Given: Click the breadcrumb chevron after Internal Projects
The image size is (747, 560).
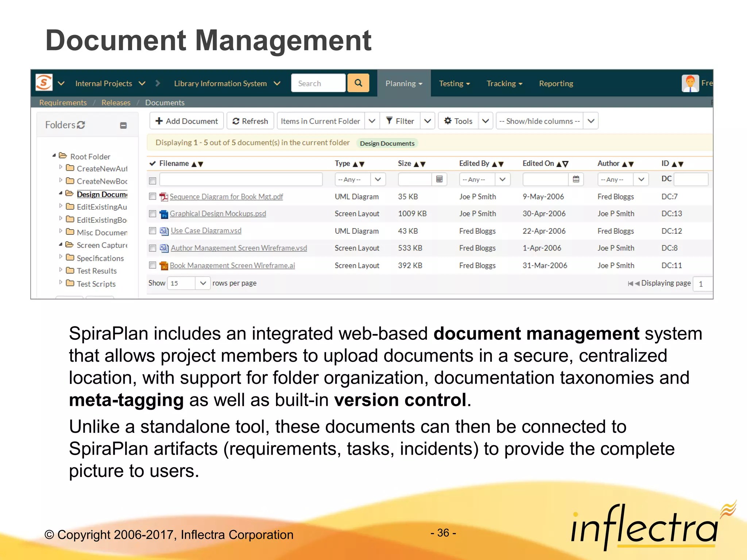Looking at the screenshot, I should [x=158, y=83].
